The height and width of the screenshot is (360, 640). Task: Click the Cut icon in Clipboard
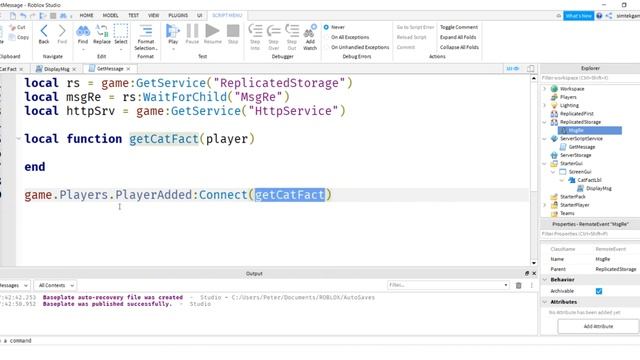coord(12,27)
